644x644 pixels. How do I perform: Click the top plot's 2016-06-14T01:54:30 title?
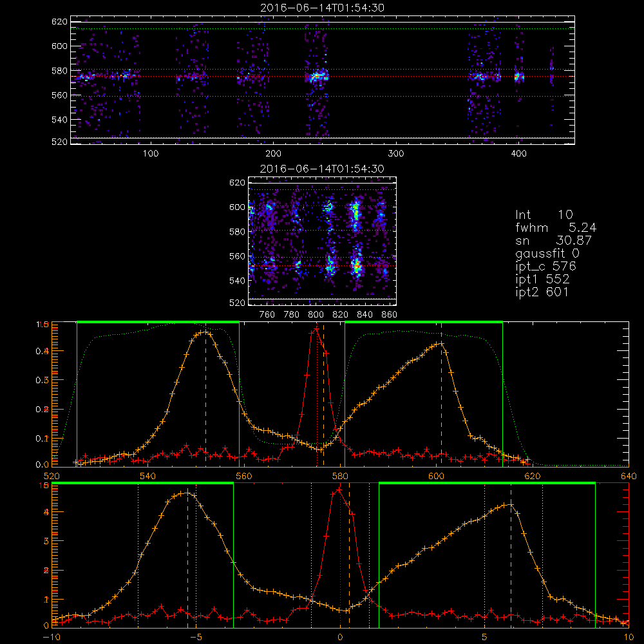[322, 8]
